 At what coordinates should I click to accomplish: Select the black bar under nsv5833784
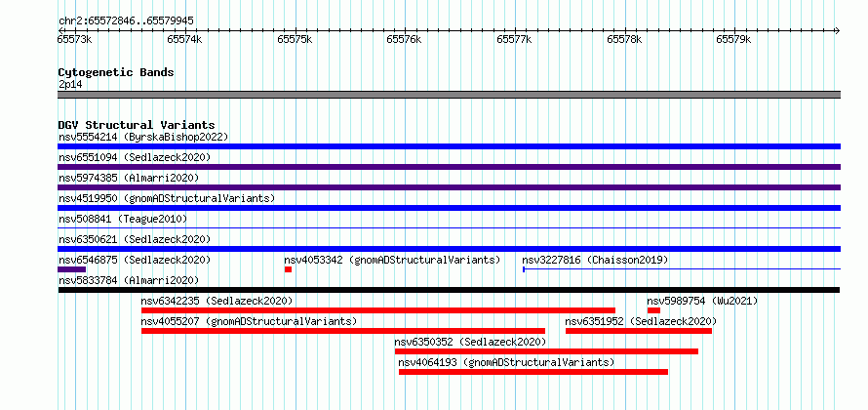coord(449,290)
